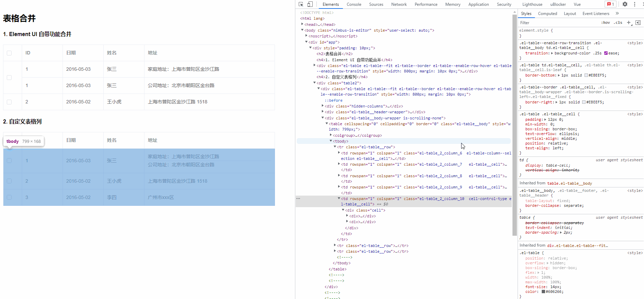Click 上海市普陀区金沙江路 1518 cell in first table
Viewport: 644px width, 299px height.
coord(177,102)
